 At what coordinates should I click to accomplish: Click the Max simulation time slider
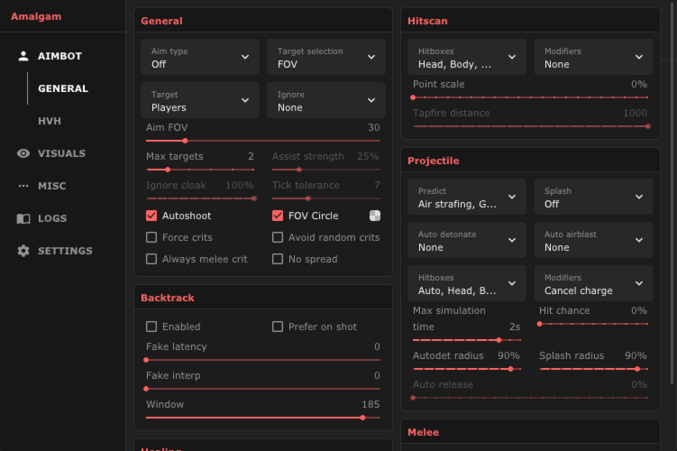coord(467,340)
